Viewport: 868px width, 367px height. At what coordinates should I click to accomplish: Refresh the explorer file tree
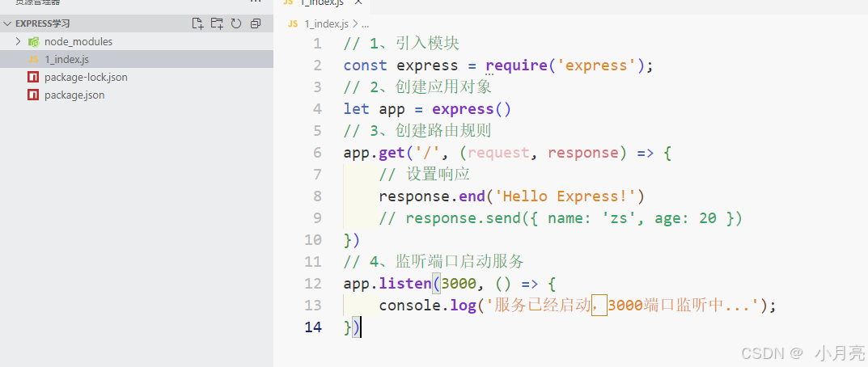236,23
